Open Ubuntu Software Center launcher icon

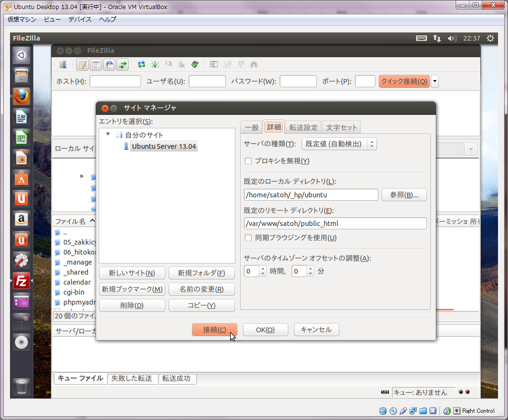click(21, 179)
